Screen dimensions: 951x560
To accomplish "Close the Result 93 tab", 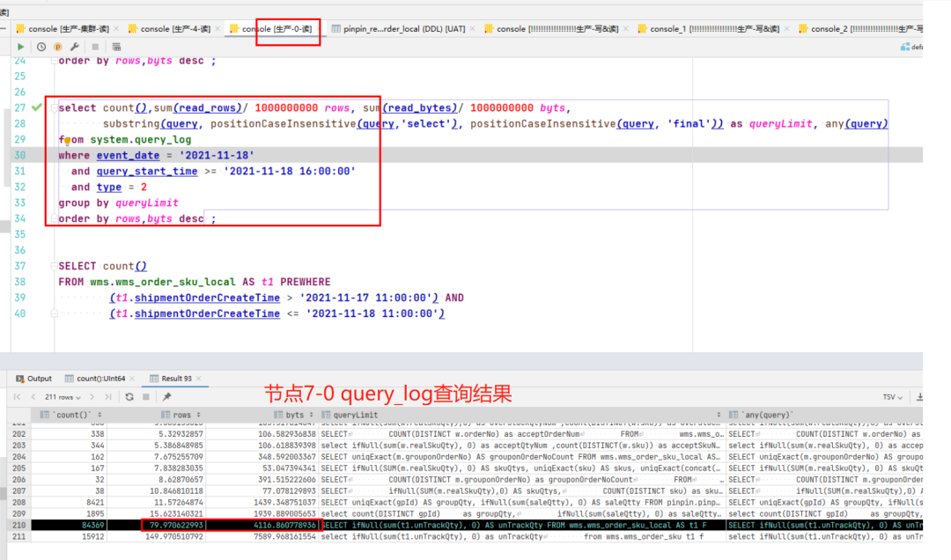I will click(x=198, y=379).
